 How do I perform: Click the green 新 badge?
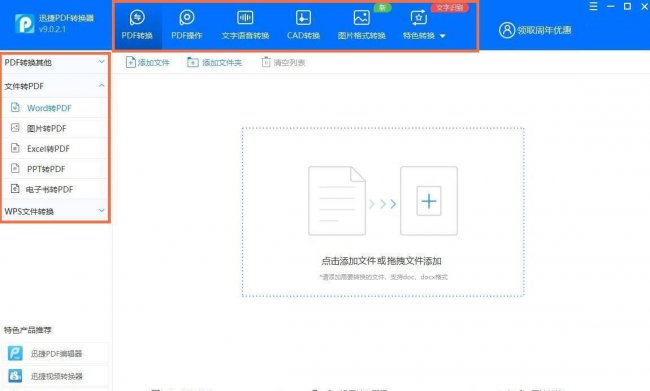coord(382,7)
